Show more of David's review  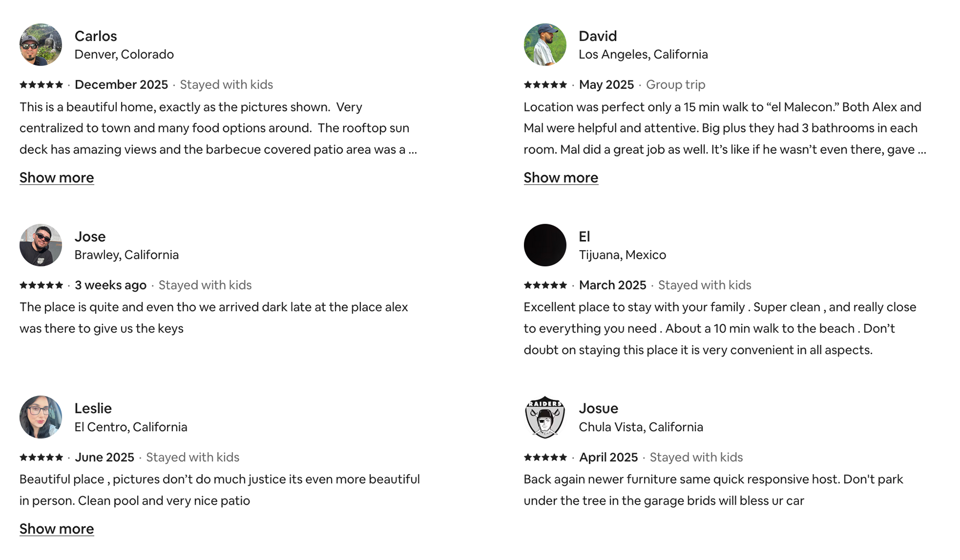point(560,178)
